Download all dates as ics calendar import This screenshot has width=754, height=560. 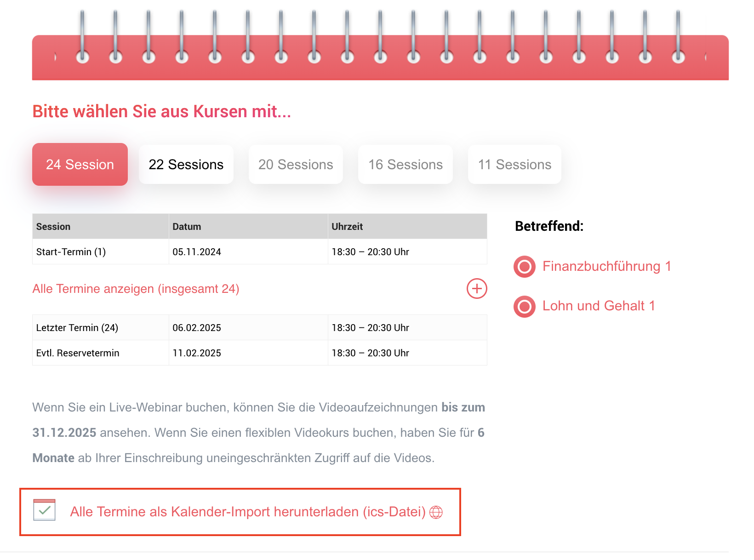[248, 512]
